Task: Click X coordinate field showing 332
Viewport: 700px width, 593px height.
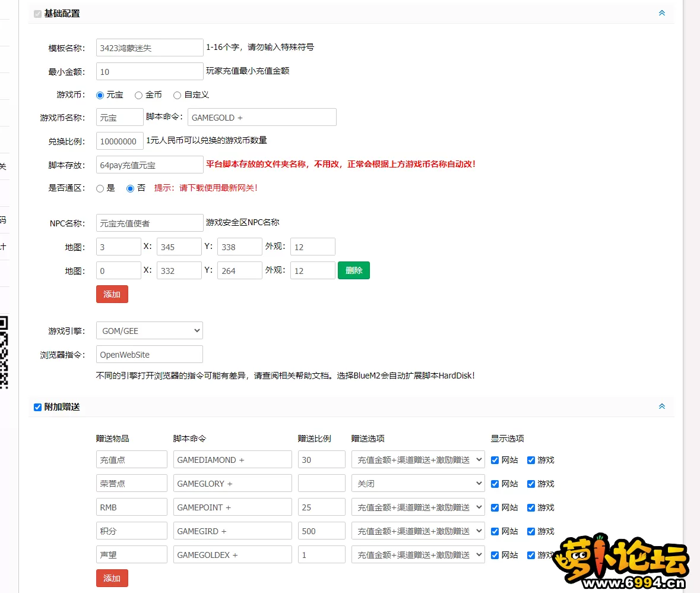Action: click(179, 270)
